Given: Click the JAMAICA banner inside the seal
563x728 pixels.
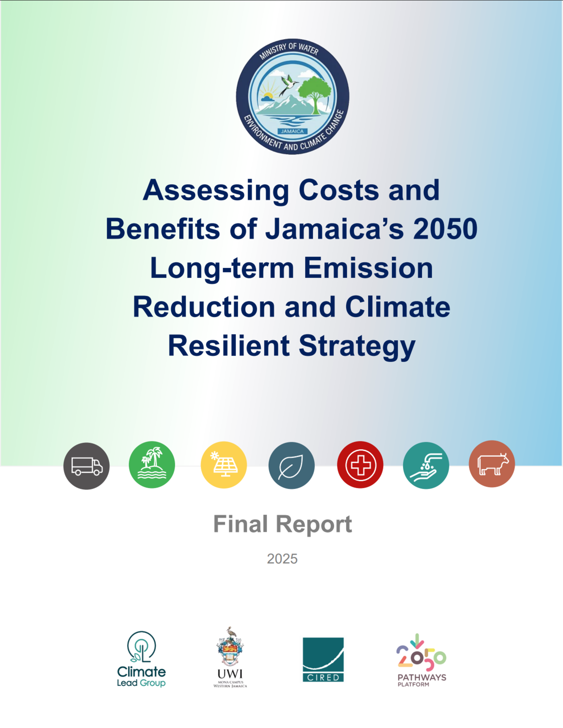Looking at the screenshot, I should click(x=292, y=131).
